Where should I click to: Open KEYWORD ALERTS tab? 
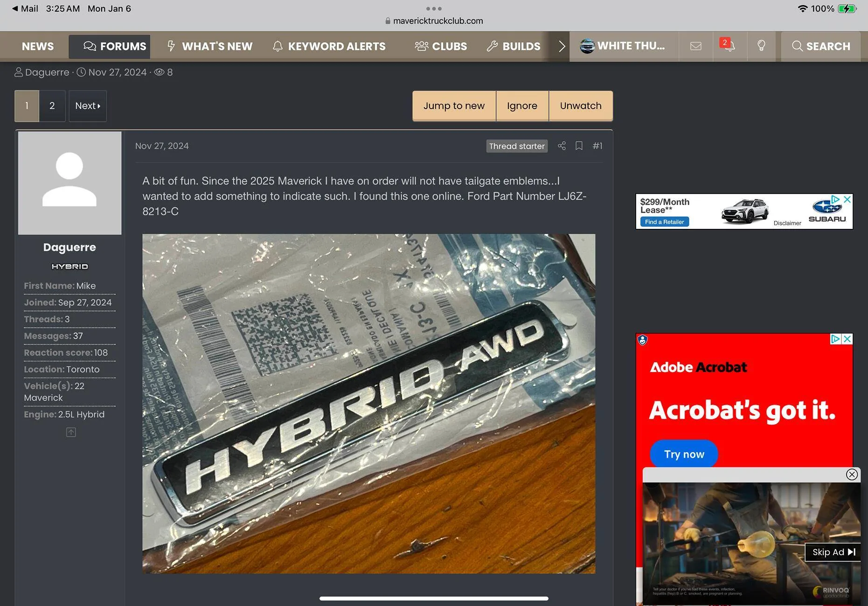pos(329,46)
